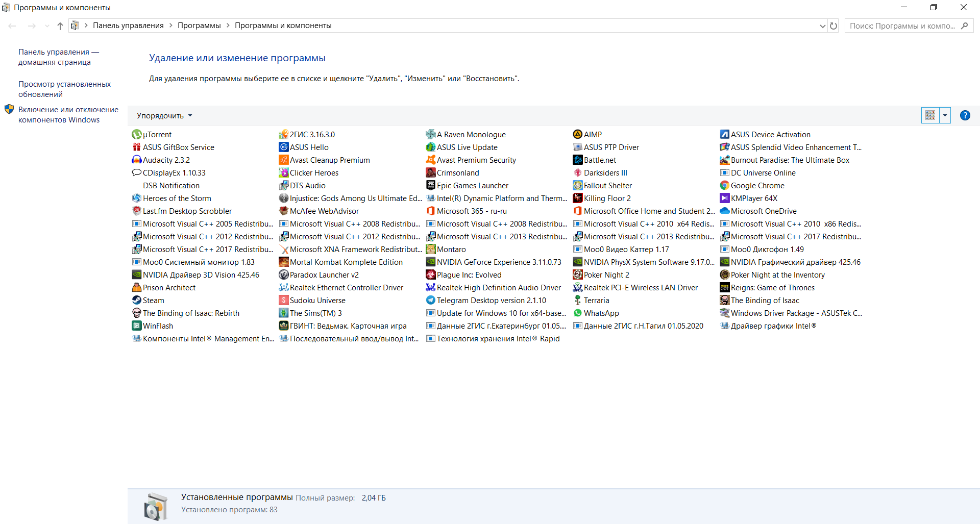Select Darksiders III in the list
This screenshot has height=524, width=980.
coord(600,173)
